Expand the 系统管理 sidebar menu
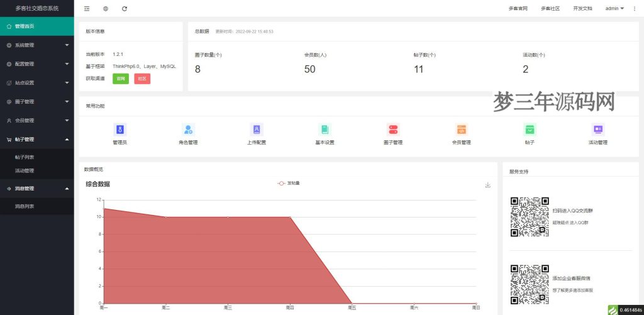The width and height of the screenshot is (644, 315). coord(37,45)
